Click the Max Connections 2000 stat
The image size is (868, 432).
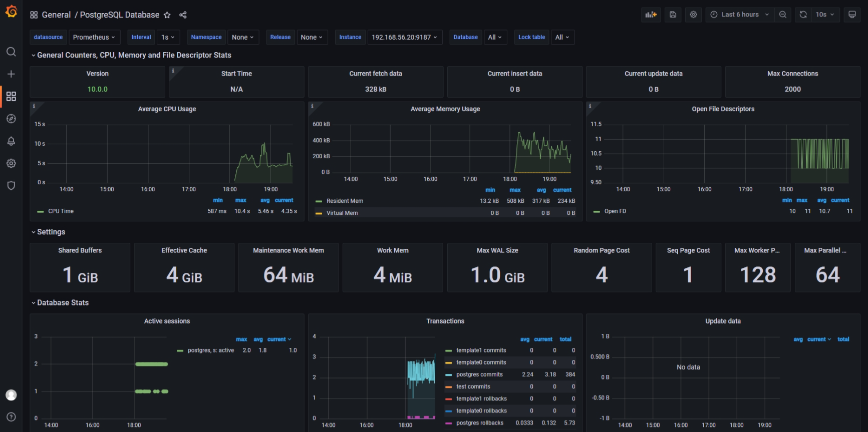(792, 89)
